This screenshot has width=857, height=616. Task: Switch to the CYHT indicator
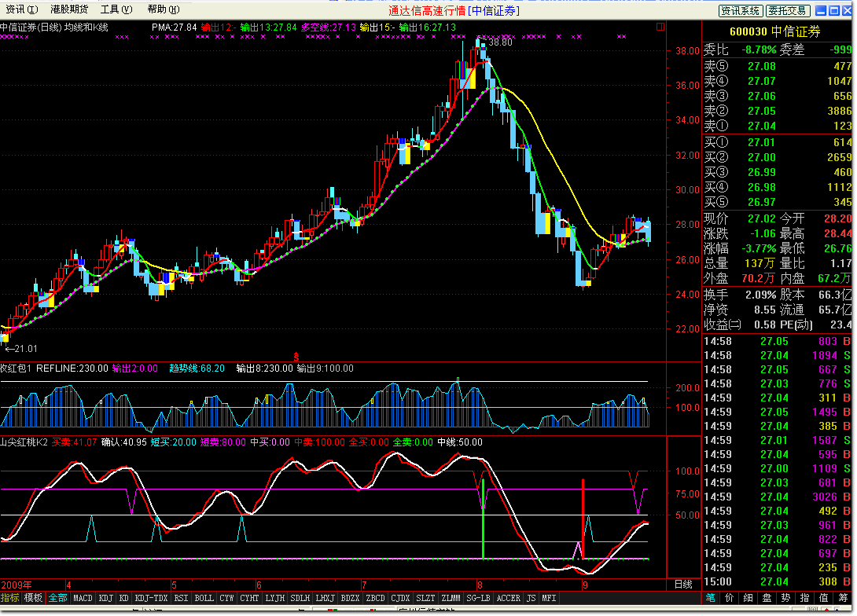pos(250,598)
